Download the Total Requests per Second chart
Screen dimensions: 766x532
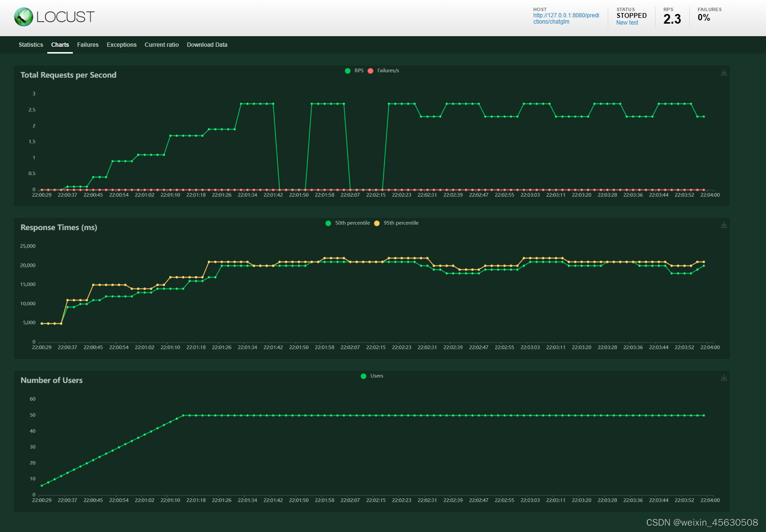(x=724, y=72)
